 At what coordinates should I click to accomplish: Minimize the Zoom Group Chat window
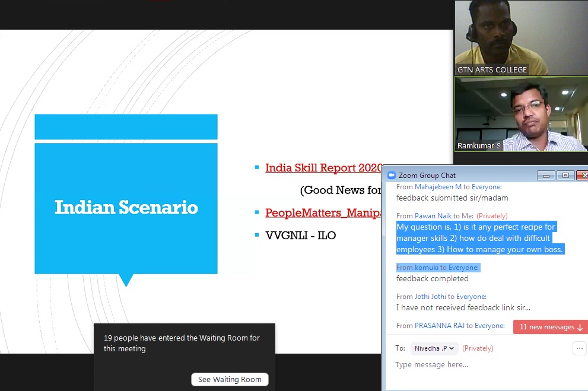click(546, 176)
